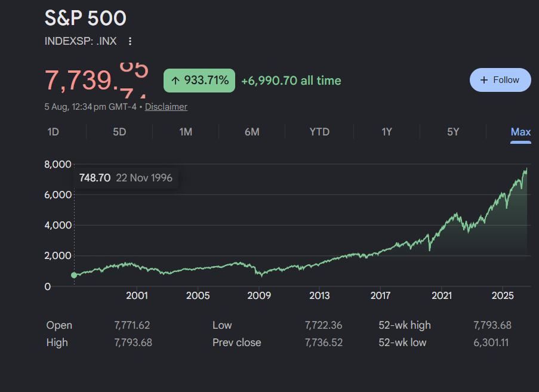Image resolution: width=539 pixels, height=392 pixels.
Task: Click the plus icon in Follow button
Action: [x=483, y=80]
